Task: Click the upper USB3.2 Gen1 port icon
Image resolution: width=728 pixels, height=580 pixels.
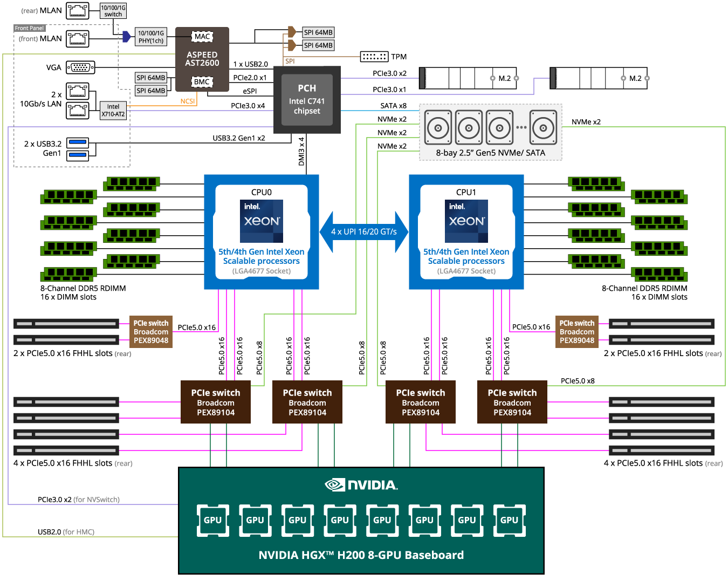Action: pyautogui.click(x=78, y=142)
